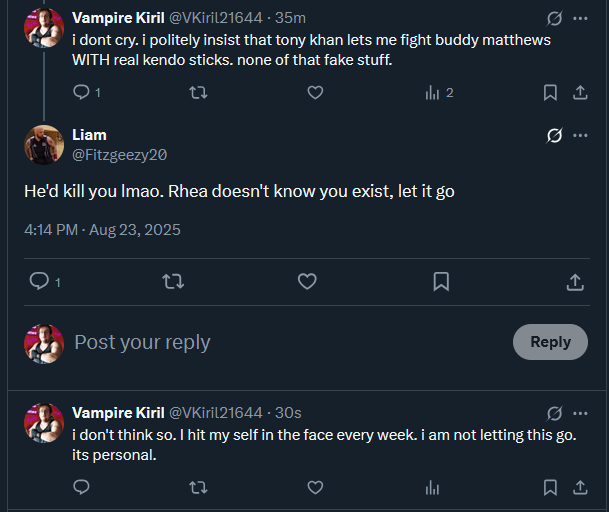Open more options for the kendo sticks tweet
The height and width of the screenshot is (512, 609).
pyautogui.click(x=580, y=18)
